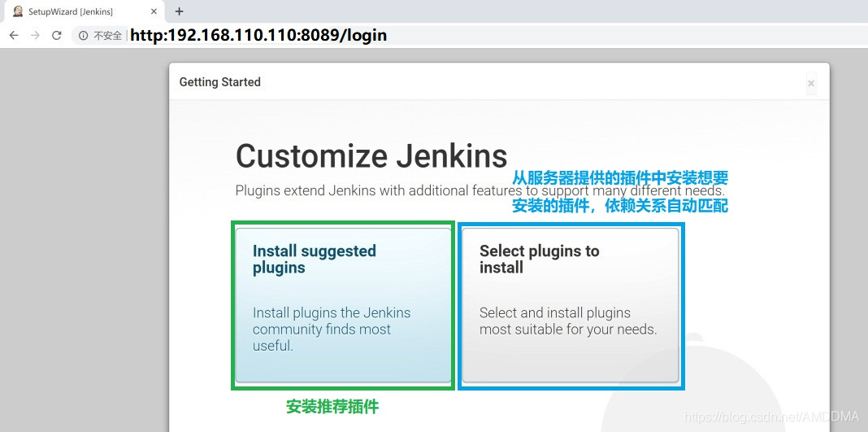This screenshot has height=432, width=868.
Task: Reload the page with refresh icon
Action: pos(56,36)
